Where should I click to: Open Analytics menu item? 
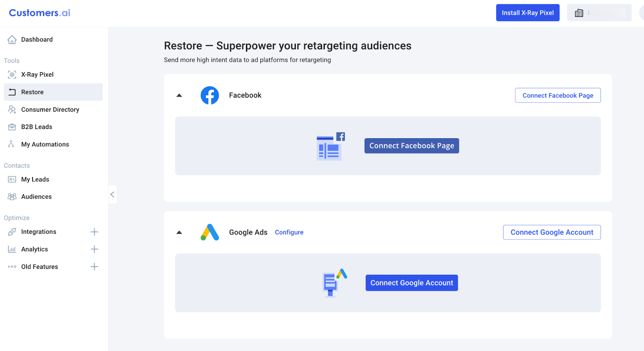(35, 249)
